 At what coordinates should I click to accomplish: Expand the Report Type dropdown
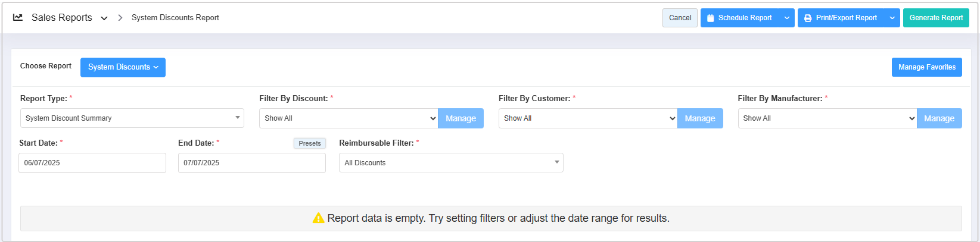point(132,118)
